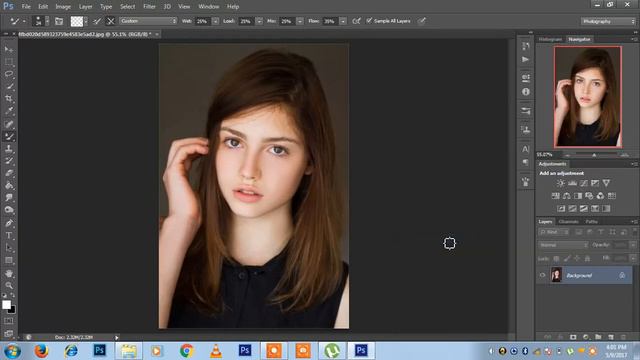The image size is (640, 360).
Task: Select the Dodge tool
Action: point(9,210)
